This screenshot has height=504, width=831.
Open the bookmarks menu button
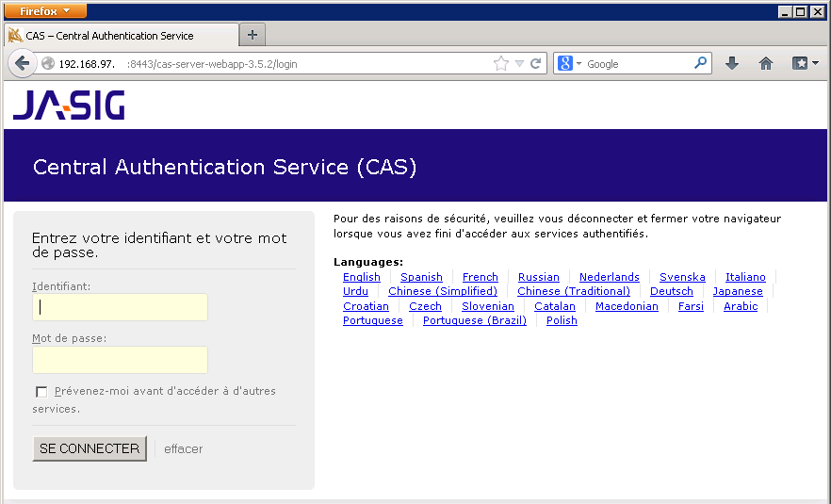pyautogui.click(x=805, y=64)
